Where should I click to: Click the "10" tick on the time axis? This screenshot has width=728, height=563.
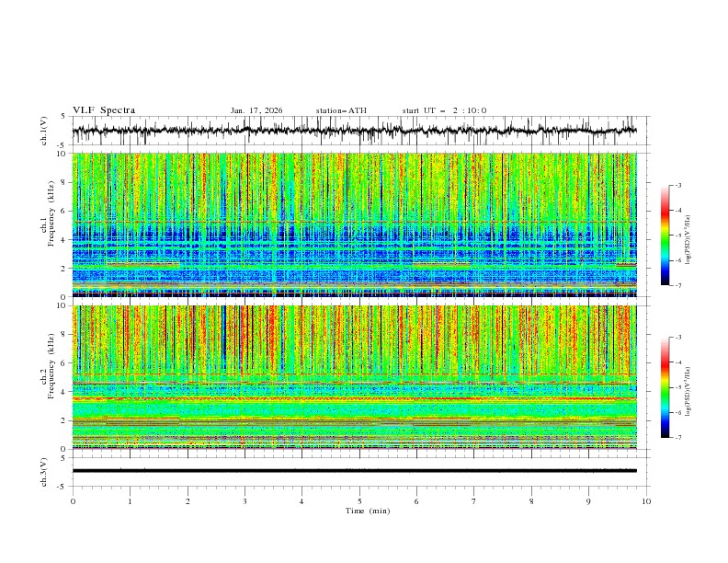coord(646,501)
